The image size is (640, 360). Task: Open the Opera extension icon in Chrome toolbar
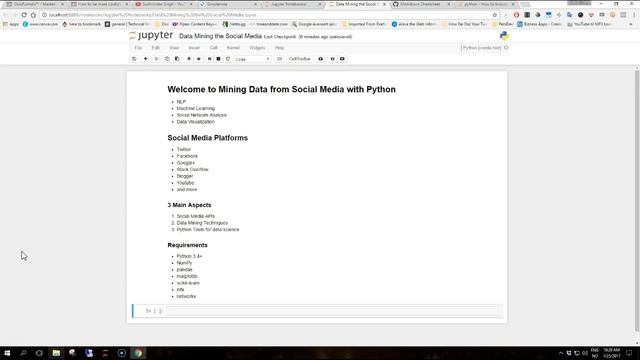point(516,15)
